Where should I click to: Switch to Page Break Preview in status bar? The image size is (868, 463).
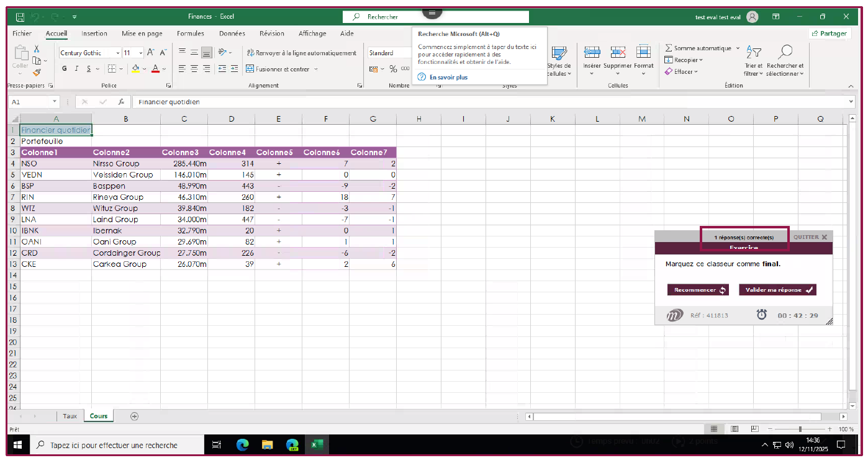point(754,429)
